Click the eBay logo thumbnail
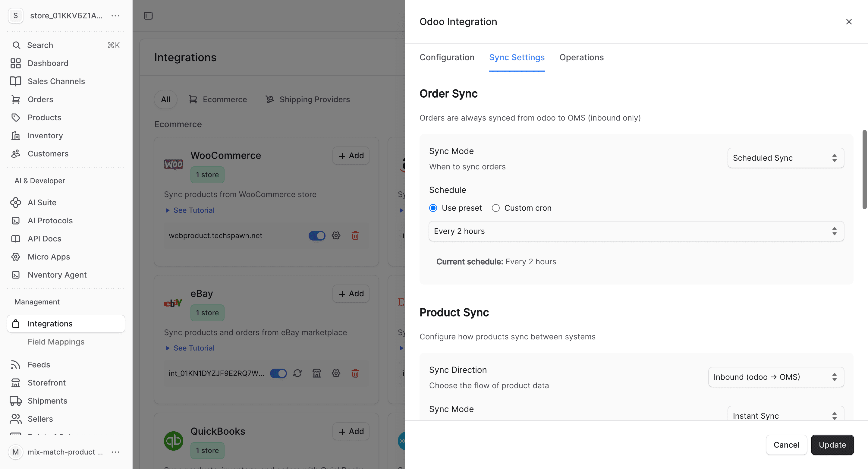The width and height of the screenshot is (868, 469). point(174,303)
